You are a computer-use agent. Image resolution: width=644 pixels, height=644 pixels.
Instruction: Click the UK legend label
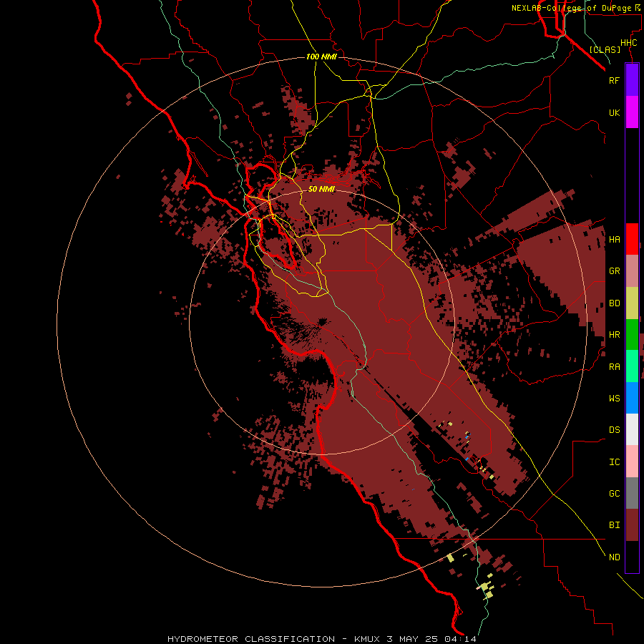click(x=614, y=112)
